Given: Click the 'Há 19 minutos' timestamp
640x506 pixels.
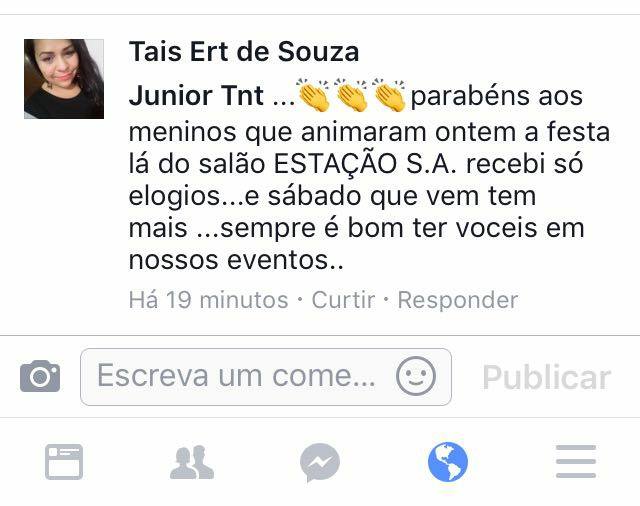Looking at the screenshot, I should point(208,300).
